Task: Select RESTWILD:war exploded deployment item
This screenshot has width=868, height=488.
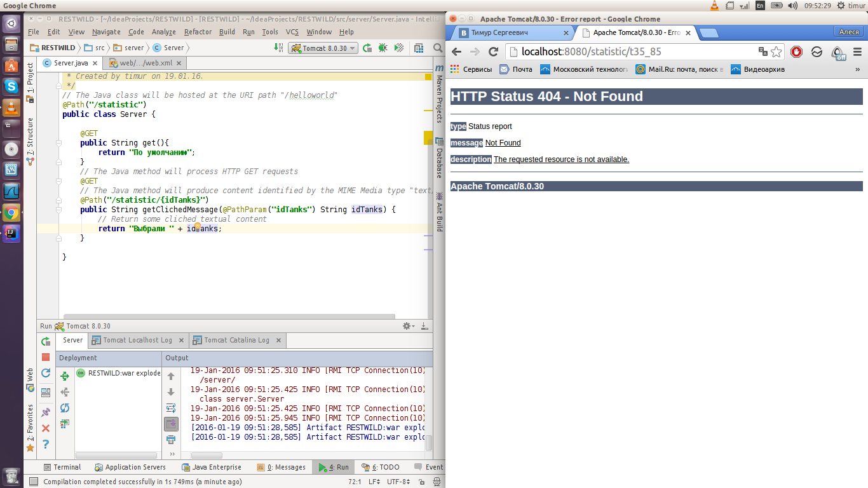Action: tap(118, 374)
